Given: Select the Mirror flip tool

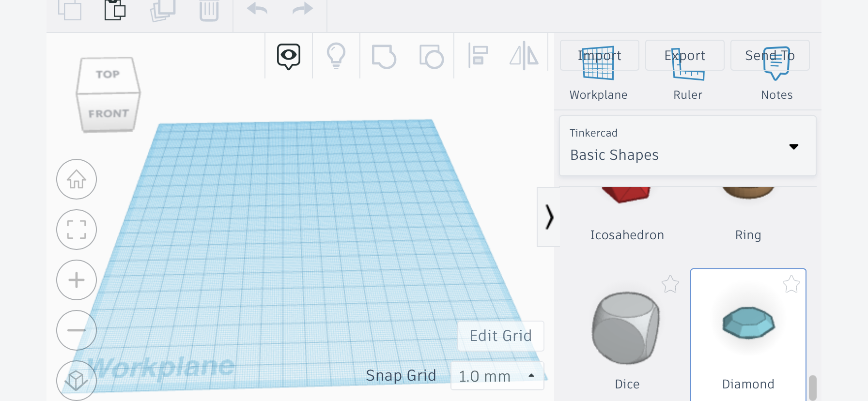Looking at the screenshot, I should coord(524,56).
